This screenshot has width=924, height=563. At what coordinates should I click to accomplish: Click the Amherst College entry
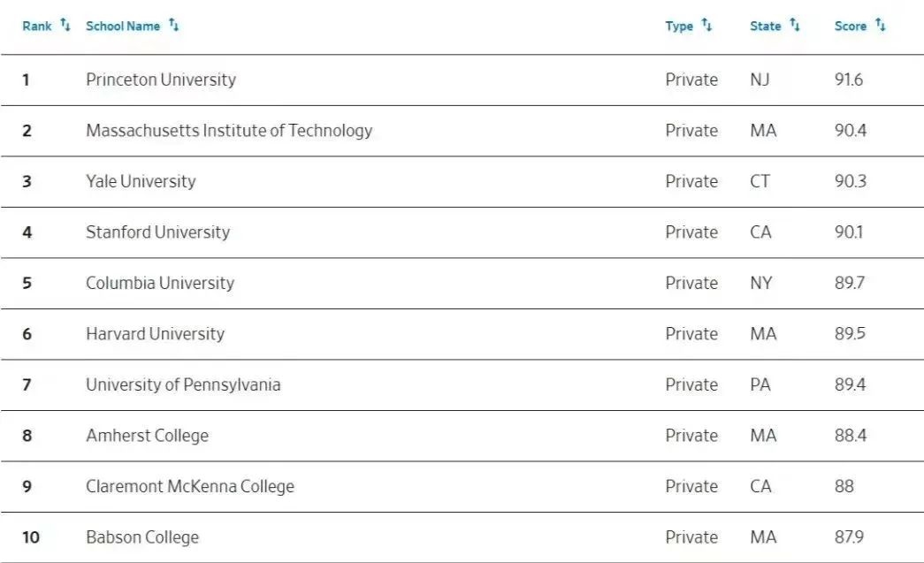point(146,435)
